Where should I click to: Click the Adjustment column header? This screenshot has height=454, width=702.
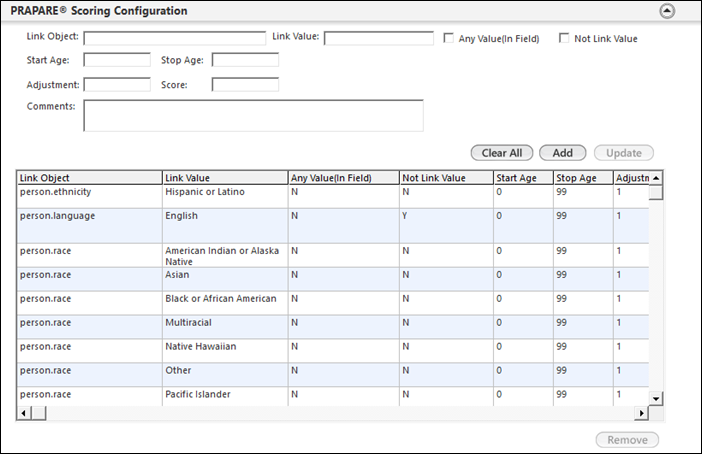(x=631, y=178)
